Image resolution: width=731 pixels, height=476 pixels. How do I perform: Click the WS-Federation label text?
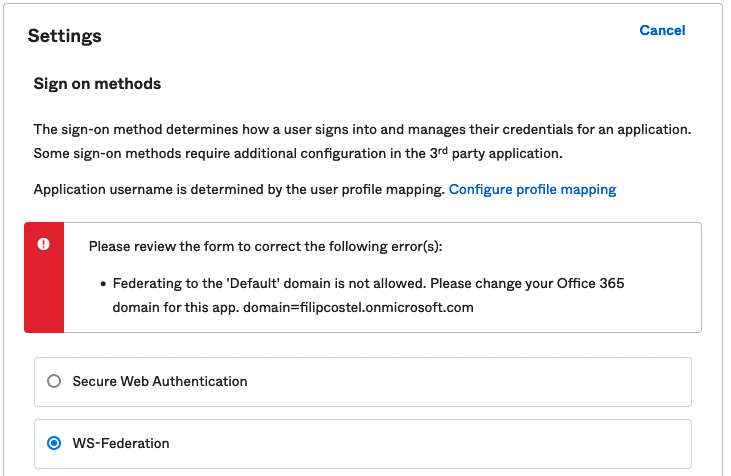pos(121,443)
